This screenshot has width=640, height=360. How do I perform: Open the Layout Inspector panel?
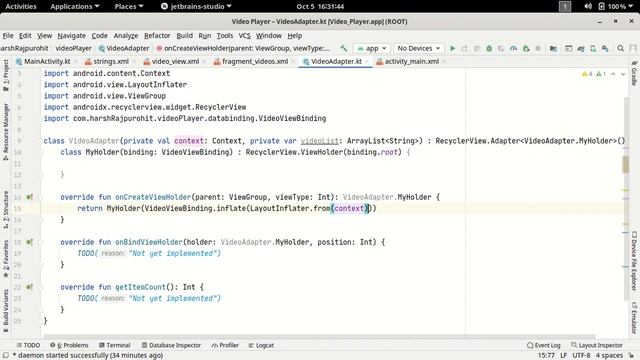[x=597, y=345]
